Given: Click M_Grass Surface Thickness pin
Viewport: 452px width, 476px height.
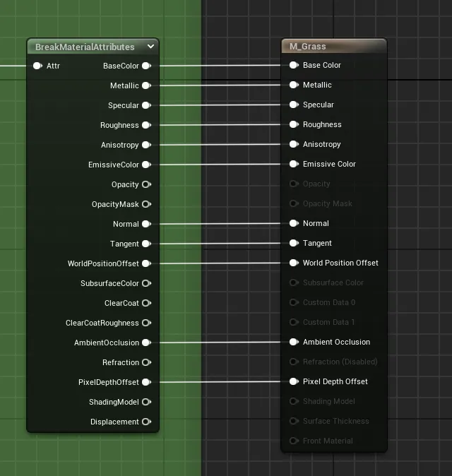Looking at the screenshot, I should (294, 421).
